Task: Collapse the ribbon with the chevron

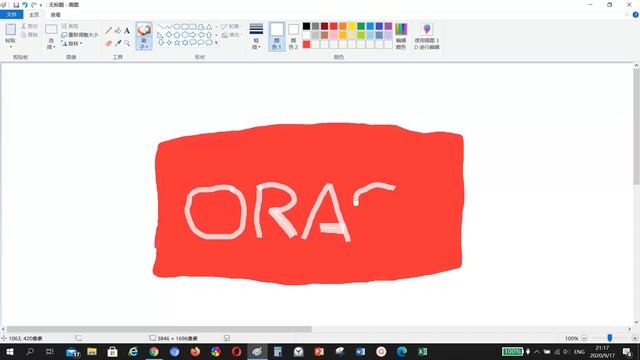Action: coord(627,15)
